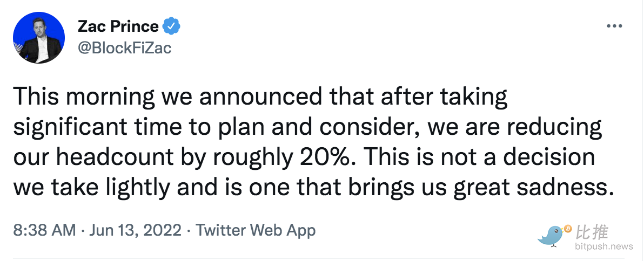Click the blue bitpush bird logo

[551, 236]
